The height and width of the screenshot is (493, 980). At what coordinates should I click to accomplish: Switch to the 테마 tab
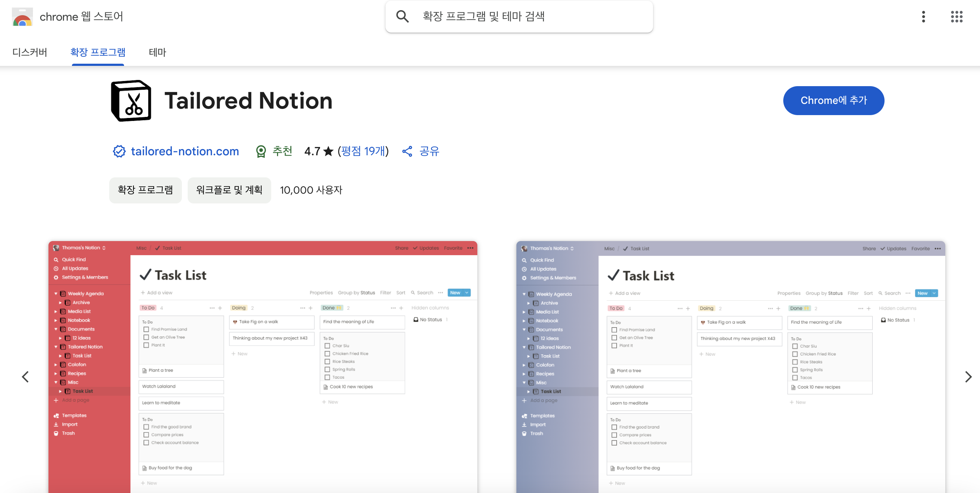point(157,52)
